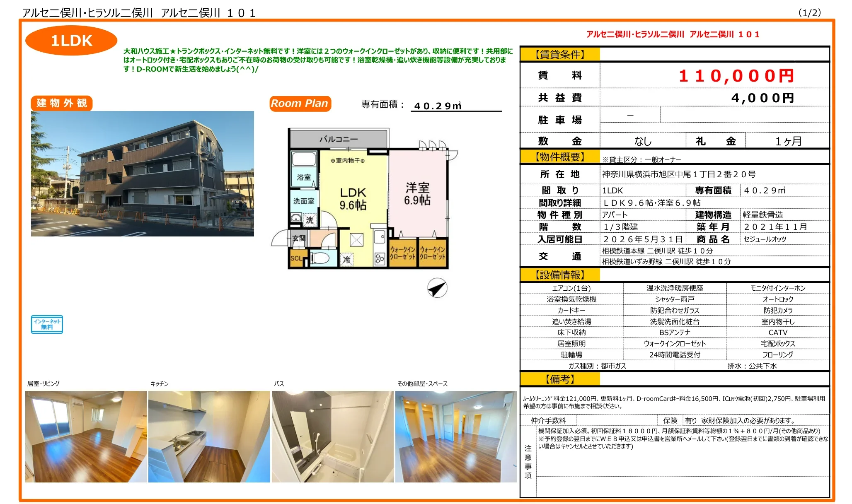
Task: Switch to the バス photo tab
Action: tap(278, 383)
